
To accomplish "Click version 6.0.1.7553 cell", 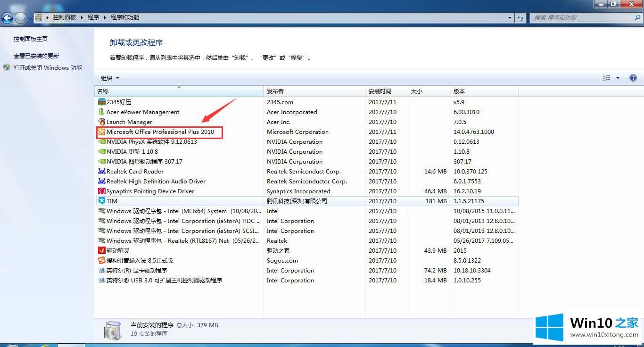I will click(x=467, y=182).
